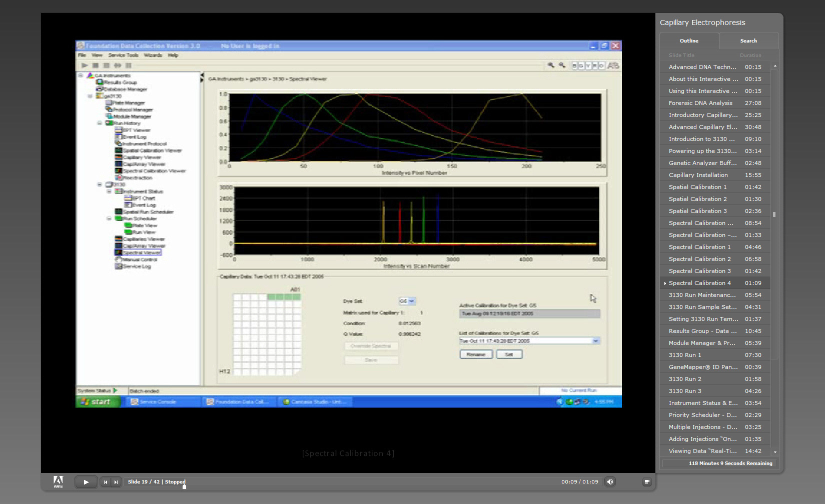
Task: Collapse the GA Instruments tree root
Action: (81, 75)
